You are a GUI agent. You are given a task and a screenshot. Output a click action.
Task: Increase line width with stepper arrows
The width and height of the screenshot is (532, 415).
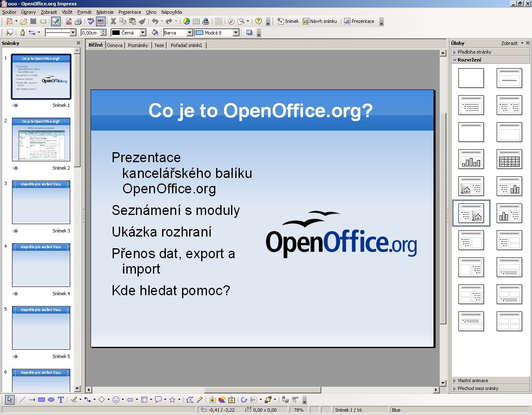pos(103,31)
